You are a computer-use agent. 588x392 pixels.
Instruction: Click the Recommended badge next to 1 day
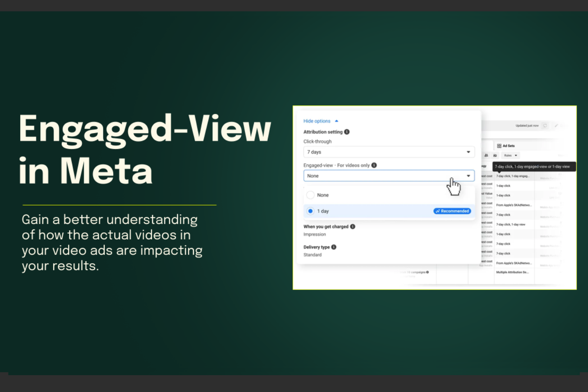[452, 211]
